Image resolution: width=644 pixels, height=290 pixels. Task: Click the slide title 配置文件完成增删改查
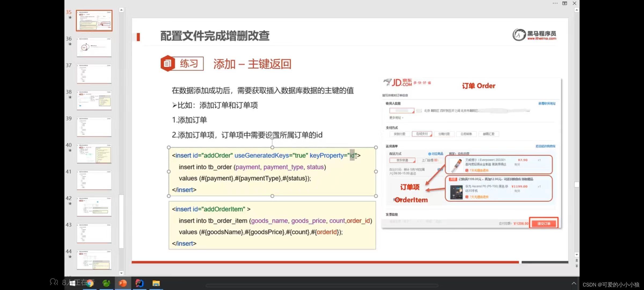pyautogui.click(x=215, y=36)
